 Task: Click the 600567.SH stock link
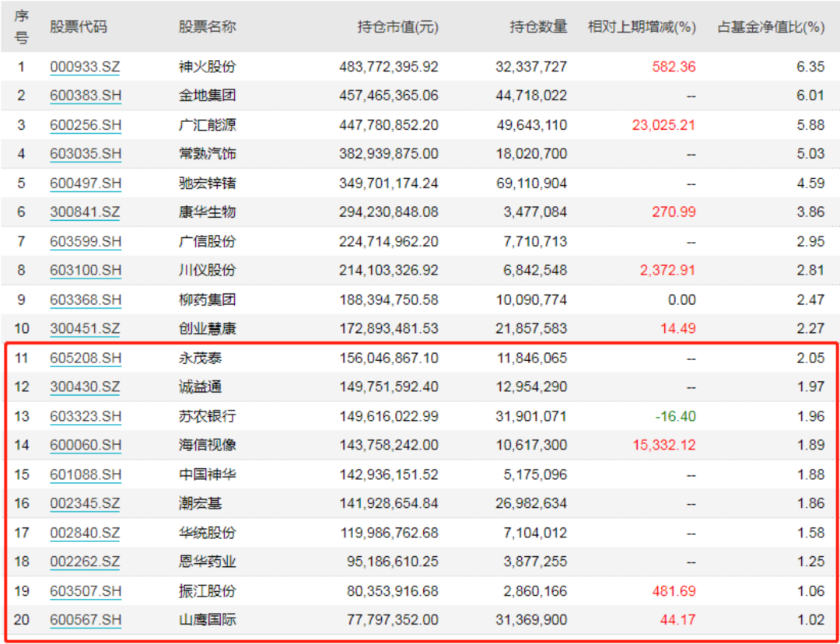86,620
